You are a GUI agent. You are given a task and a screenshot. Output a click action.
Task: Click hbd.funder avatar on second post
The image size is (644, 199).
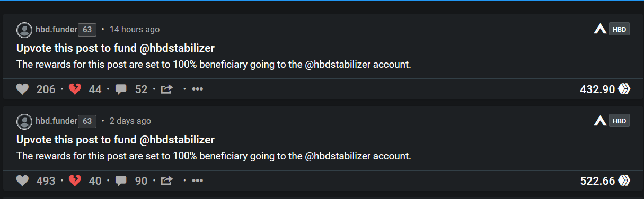pos(24,121)
